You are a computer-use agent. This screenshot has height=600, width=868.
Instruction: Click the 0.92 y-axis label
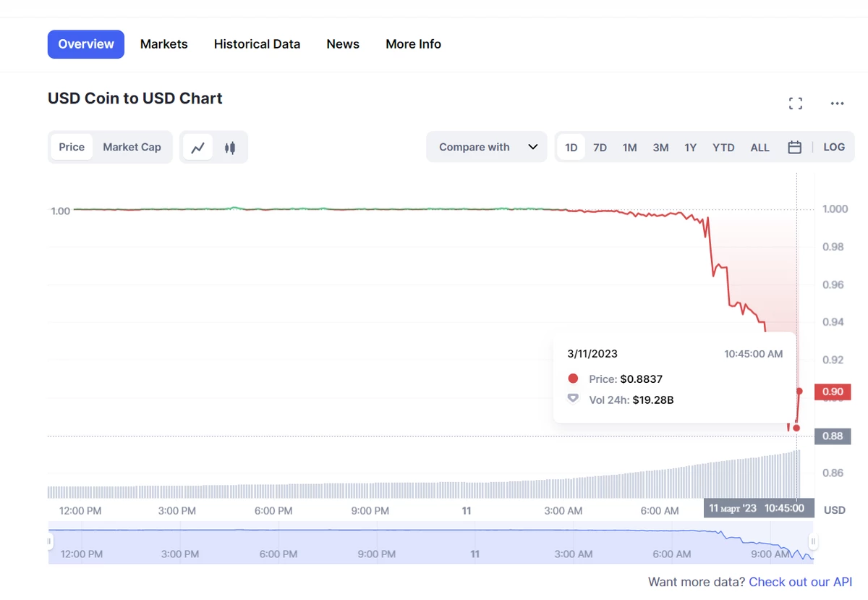tap(833, 360)
